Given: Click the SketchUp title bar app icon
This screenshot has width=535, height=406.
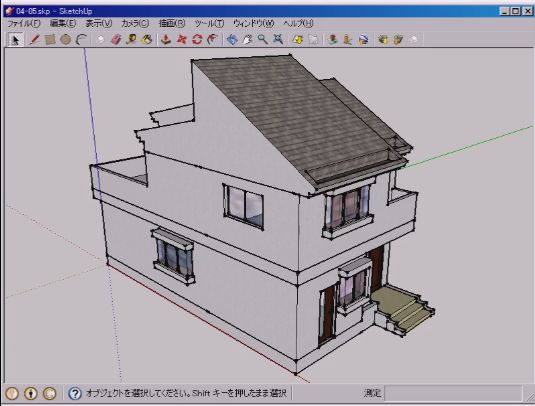Looking at the screenshot, I should tap(9, 11).
